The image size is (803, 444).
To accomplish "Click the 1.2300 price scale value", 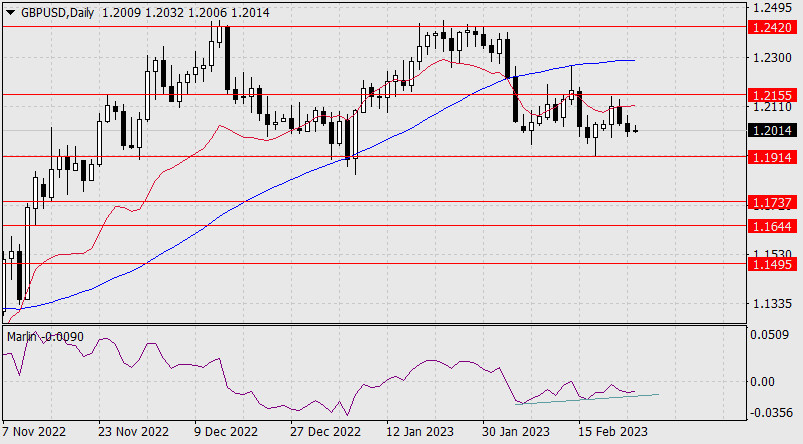I will [x=772, y=58].
